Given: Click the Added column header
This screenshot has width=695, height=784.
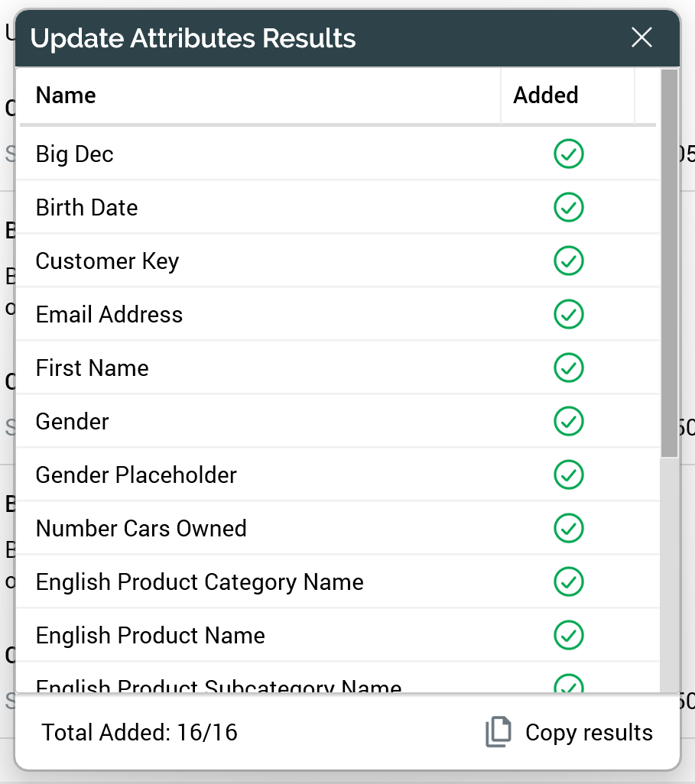Looking at the screenshot, I should [x=545, y=96].
